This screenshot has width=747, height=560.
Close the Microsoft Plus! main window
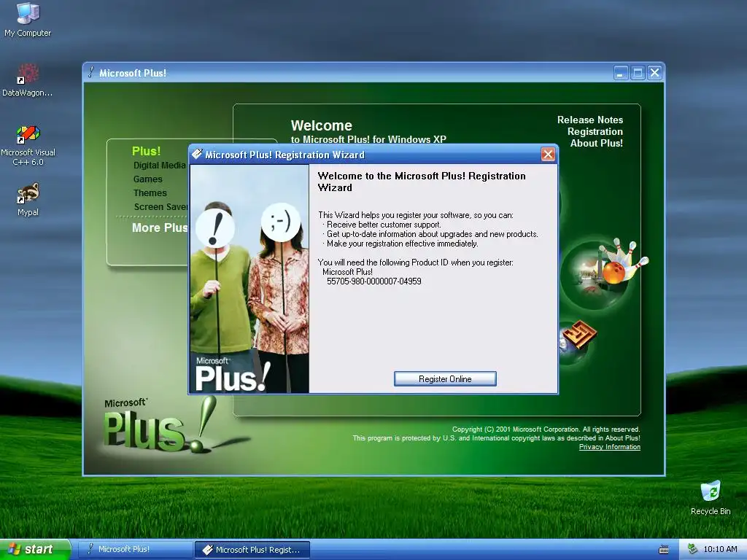coord(654,73)
